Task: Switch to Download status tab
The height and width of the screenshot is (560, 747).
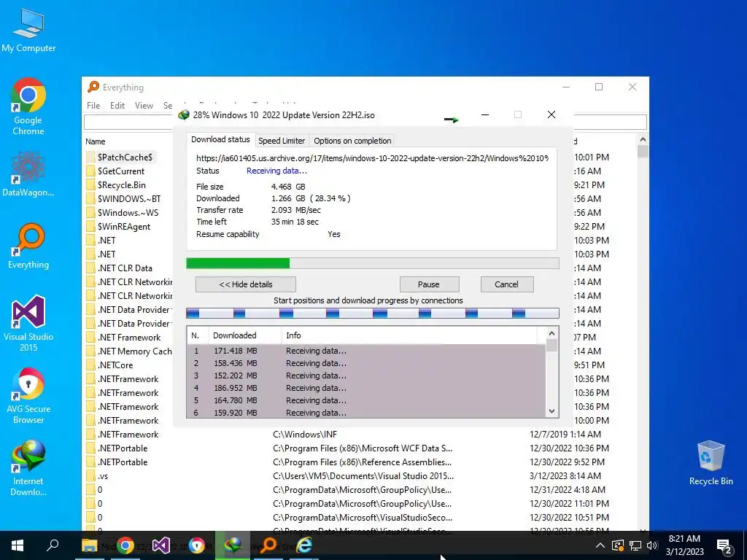Action: [220, 139]
